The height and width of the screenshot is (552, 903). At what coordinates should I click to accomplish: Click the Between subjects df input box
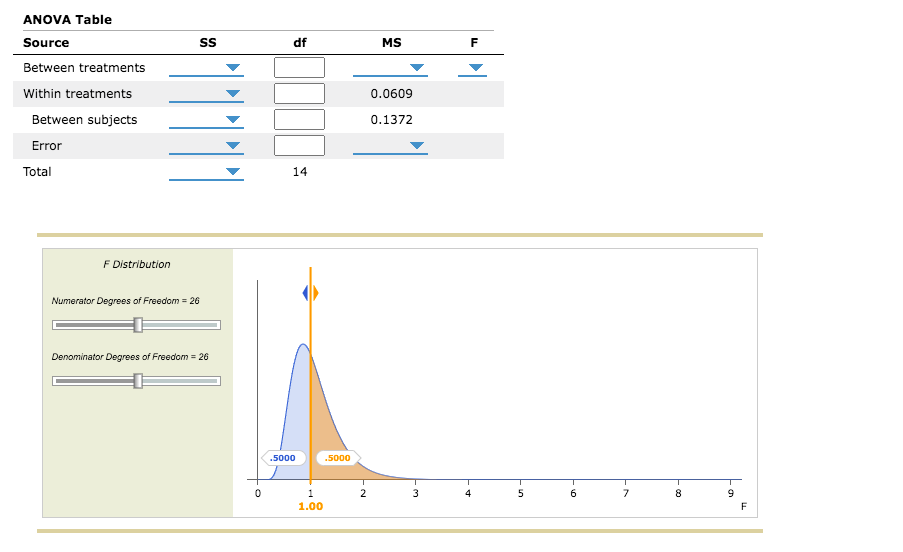[x=299, y=119]
